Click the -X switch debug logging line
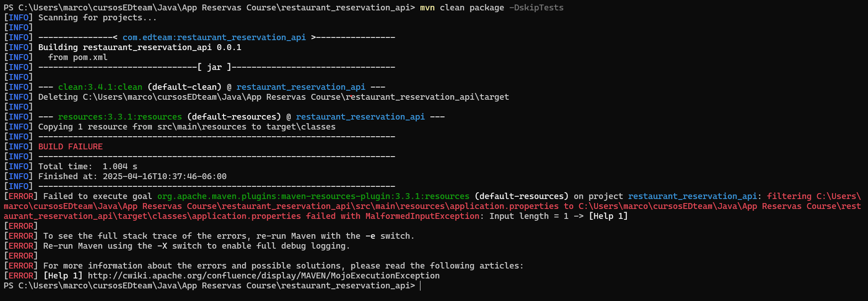This screenshot has width=868, height=301. click(x=196, y=246)
